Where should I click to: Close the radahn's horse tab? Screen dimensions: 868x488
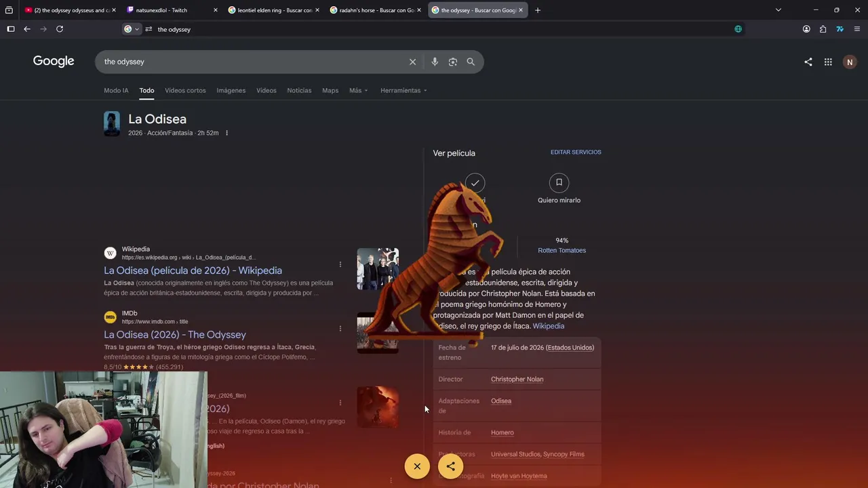(x=419, y=10)
